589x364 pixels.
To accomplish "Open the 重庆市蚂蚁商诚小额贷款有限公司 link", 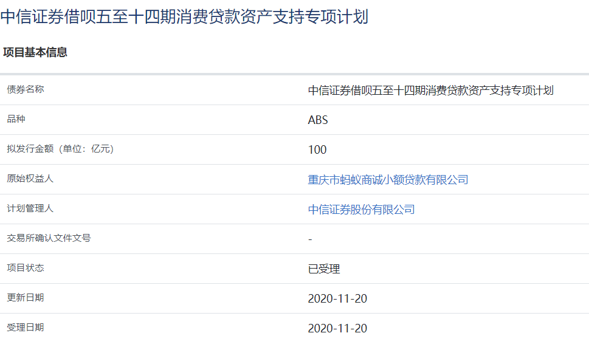I will pyautogui.click(x=388, y=180).
